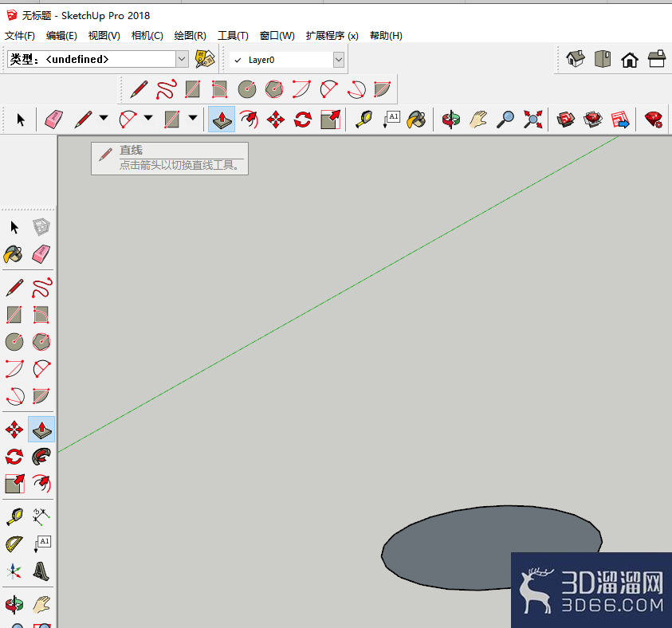
Task: Select the Pie tool in drawing toolbar
Action: tap(383, 89)
